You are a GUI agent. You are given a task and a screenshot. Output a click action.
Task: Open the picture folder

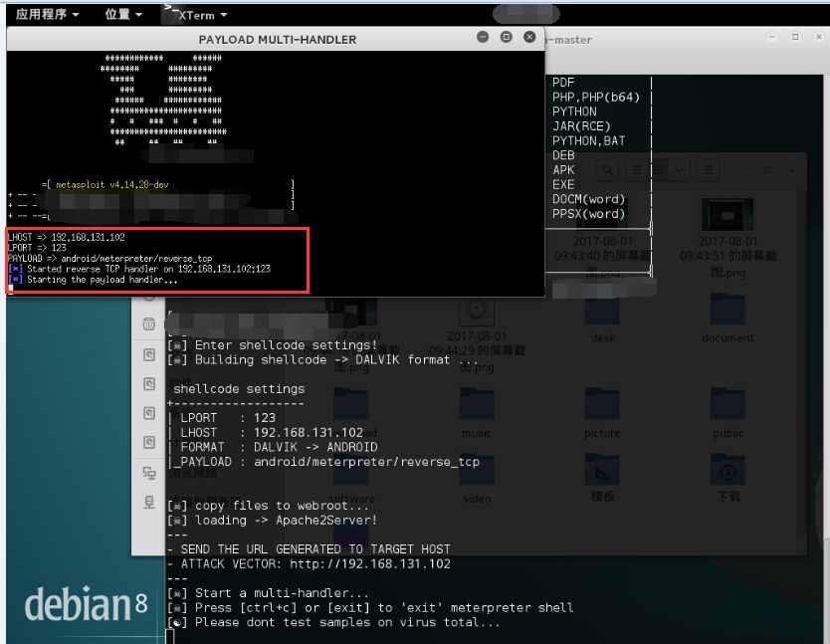pyautogui.click(x=602, y=411)
